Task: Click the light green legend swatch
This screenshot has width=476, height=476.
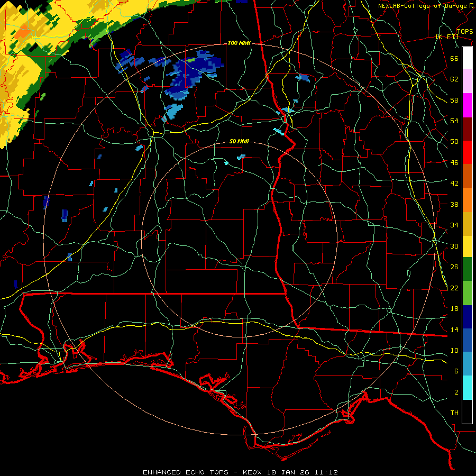Action: click(467, 293)
